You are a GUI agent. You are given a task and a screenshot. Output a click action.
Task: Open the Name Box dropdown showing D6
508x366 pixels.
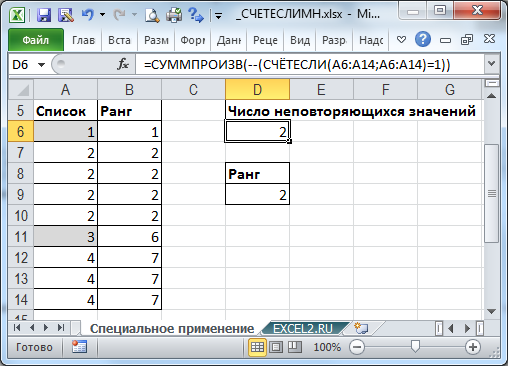click(x=41, y=65)
